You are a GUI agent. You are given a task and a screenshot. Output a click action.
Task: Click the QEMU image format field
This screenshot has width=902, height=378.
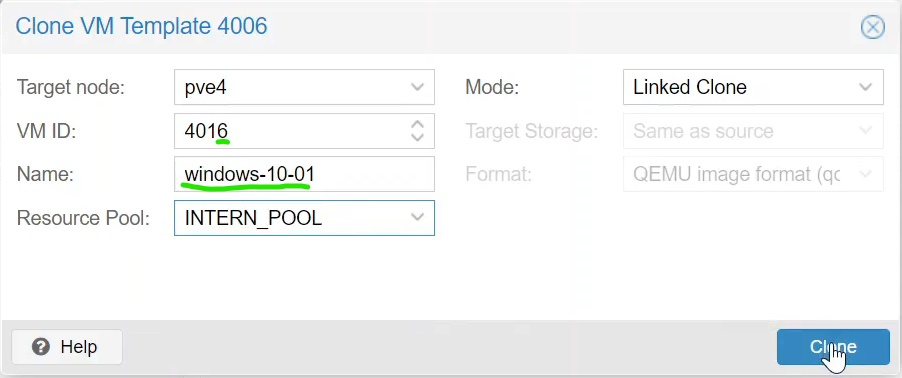point(753,174)
